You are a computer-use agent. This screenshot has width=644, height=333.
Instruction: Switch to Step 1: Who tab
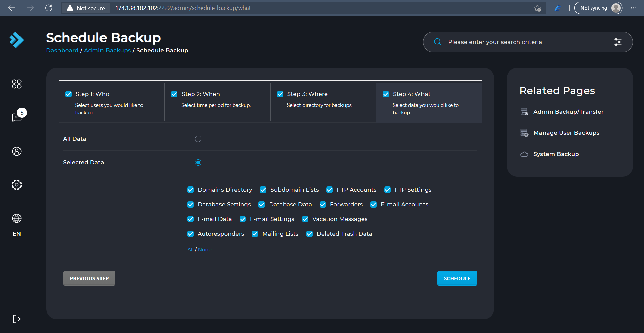(112, 102)
